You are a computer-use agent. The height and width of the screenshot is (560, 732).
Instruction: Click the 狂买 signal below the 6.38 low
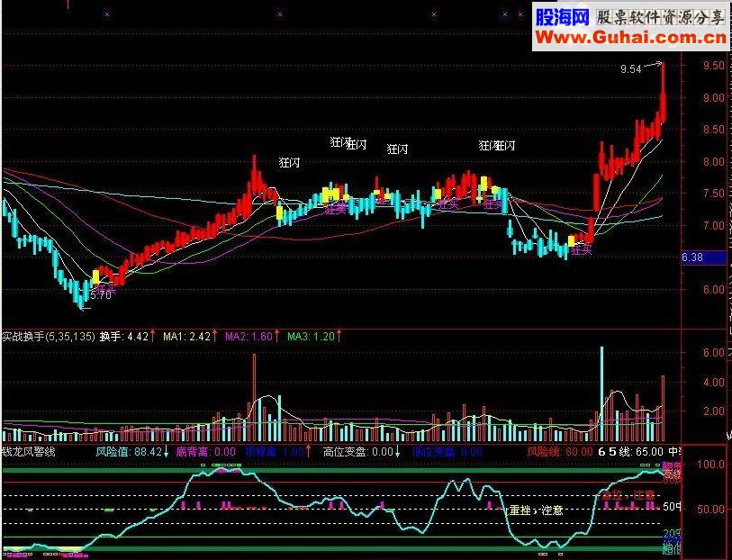[x=582, y=250]
